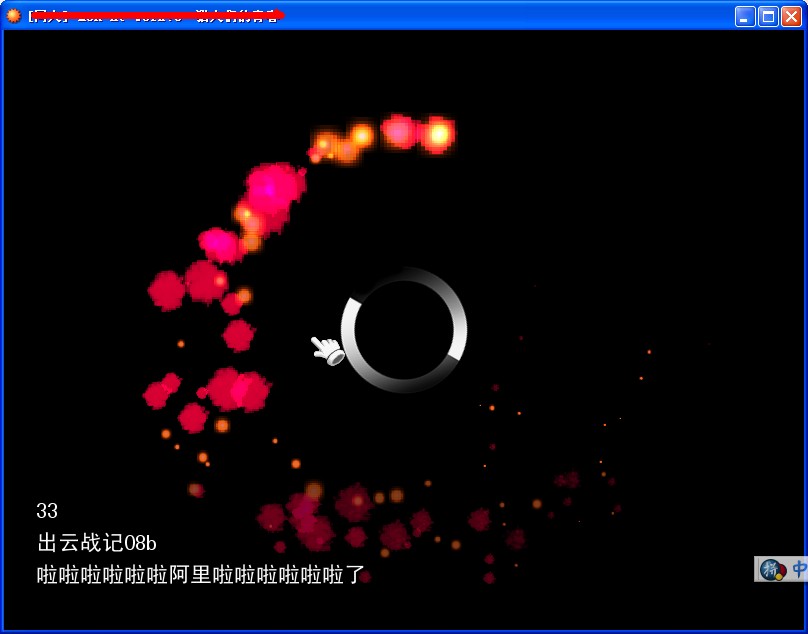Select the text 出云战记08b

point(97,543)
